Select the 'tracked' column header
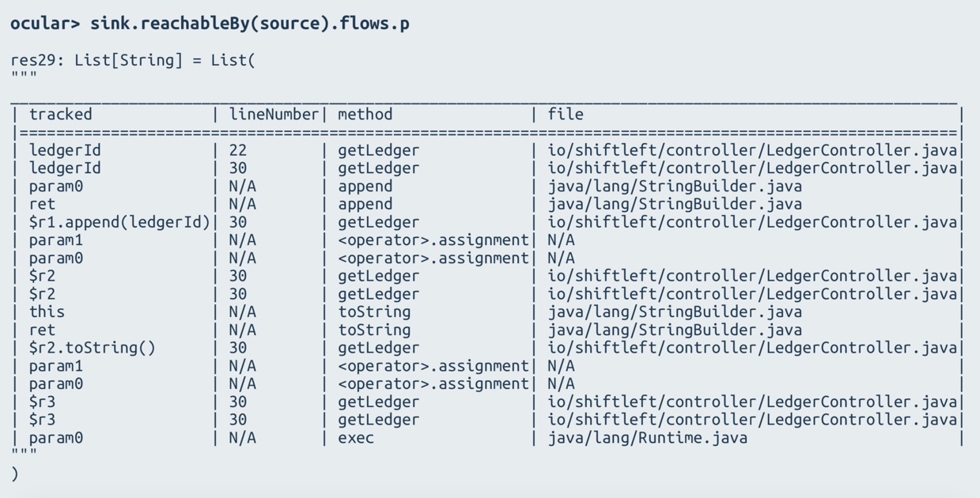This screenshot has height=498, width=980. [x=60, y=115]
